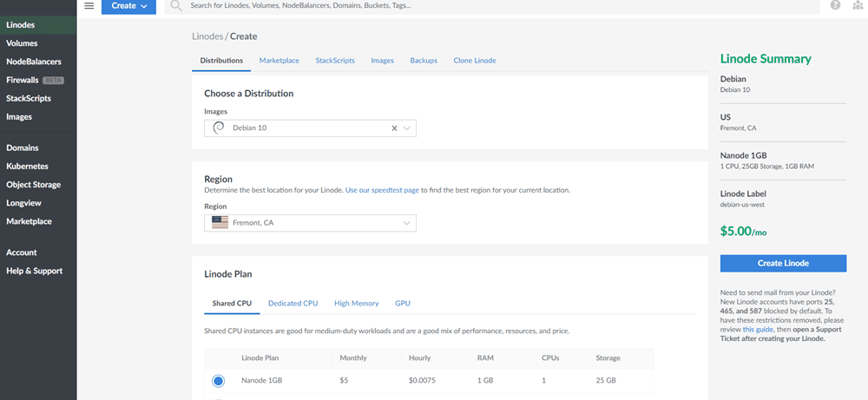Click the Create Linode button
The height and width of the screenshot is (400, 868).
(783, 264)
